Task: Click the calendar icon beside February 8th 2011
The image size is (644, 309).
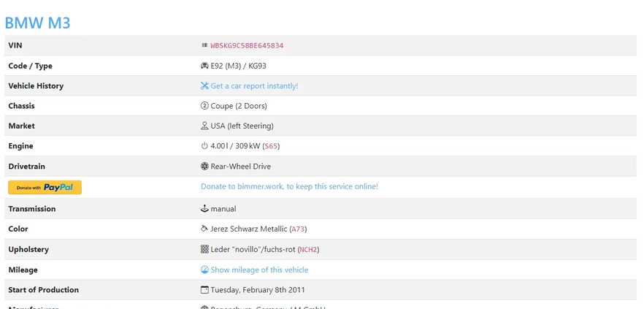Action: [x=204, y=290]
